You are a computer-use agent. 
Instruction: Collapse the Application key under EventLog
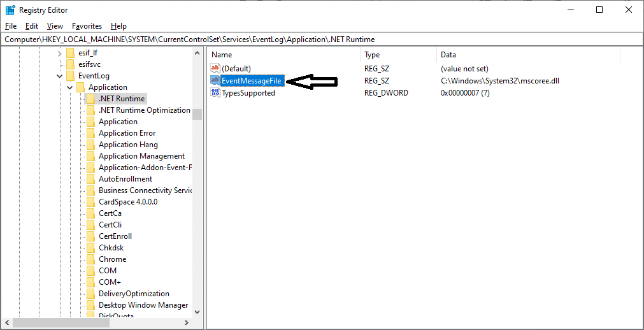click(x=70, y=87)
